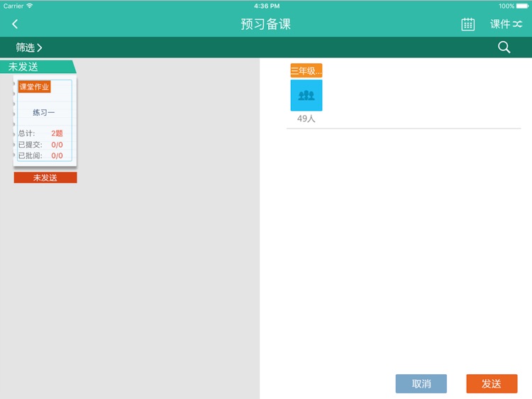Click the 已批阅 0/0 row
The image size is (532, 399).
click(40, 155)
